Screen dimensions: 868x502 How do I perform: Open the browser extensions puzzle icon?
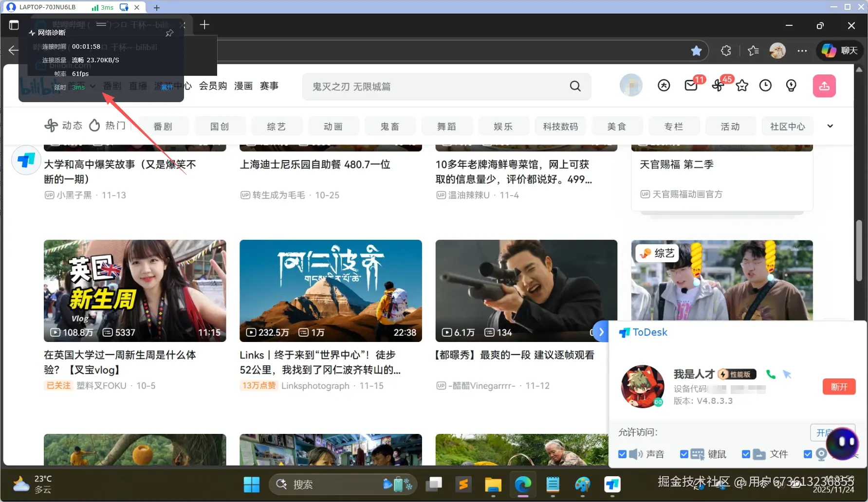(726, 51)
